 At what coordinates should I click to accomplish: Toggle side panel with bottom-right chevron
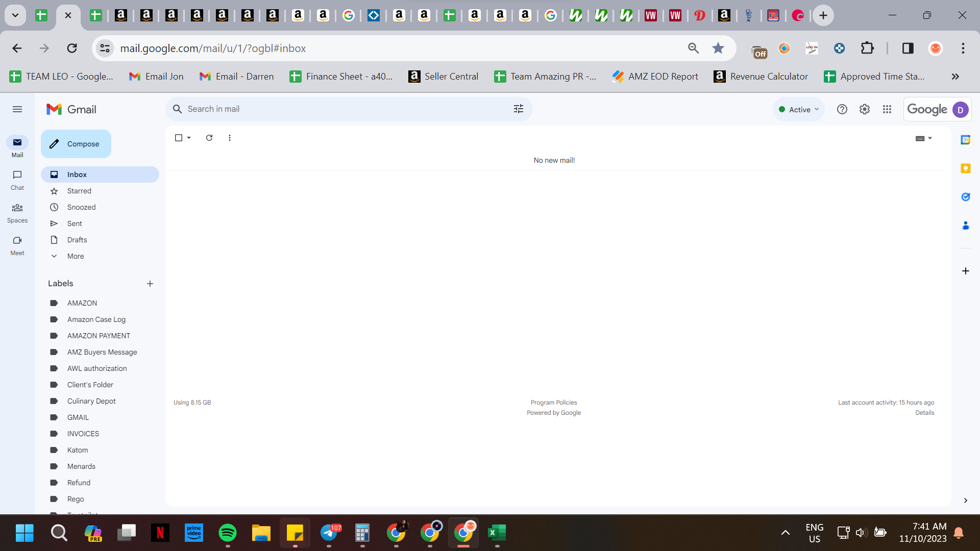(966, 500)
